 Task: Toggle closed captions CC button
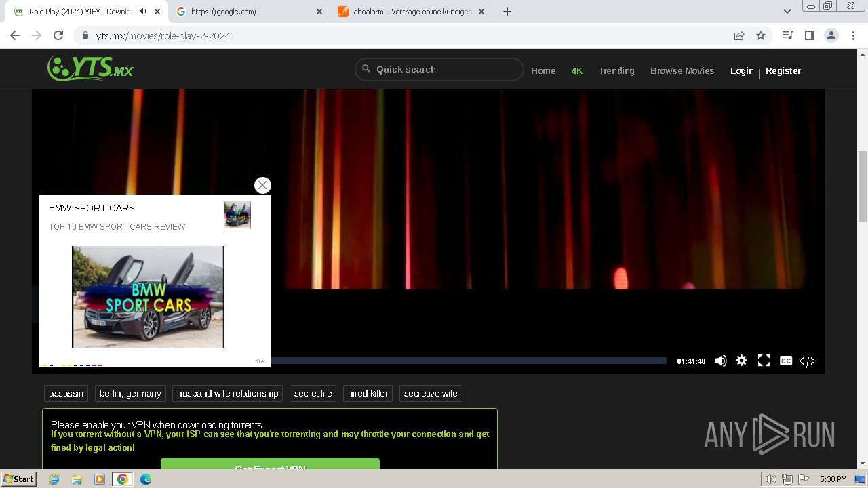click(x=786, y=361)
